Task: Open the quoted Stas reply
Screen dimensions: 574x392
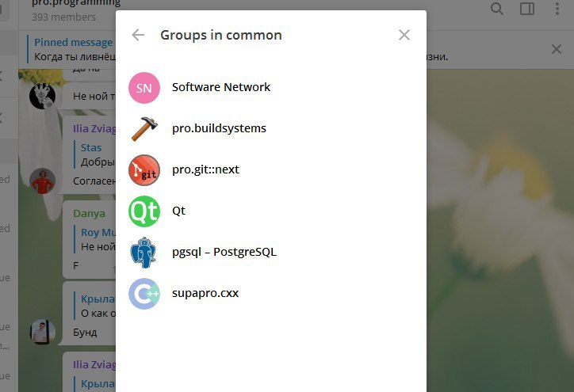Action: tap(95, 154)
